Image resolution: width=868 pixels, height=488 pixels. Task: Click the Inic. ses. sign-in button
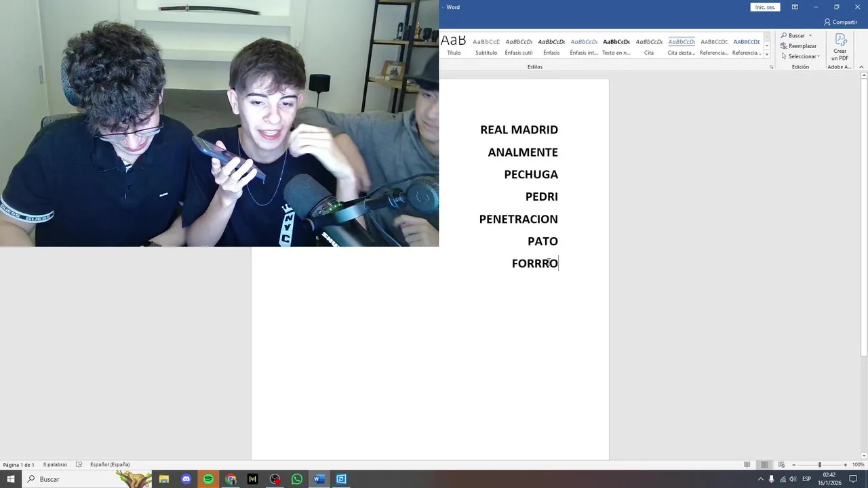point(765,7)
